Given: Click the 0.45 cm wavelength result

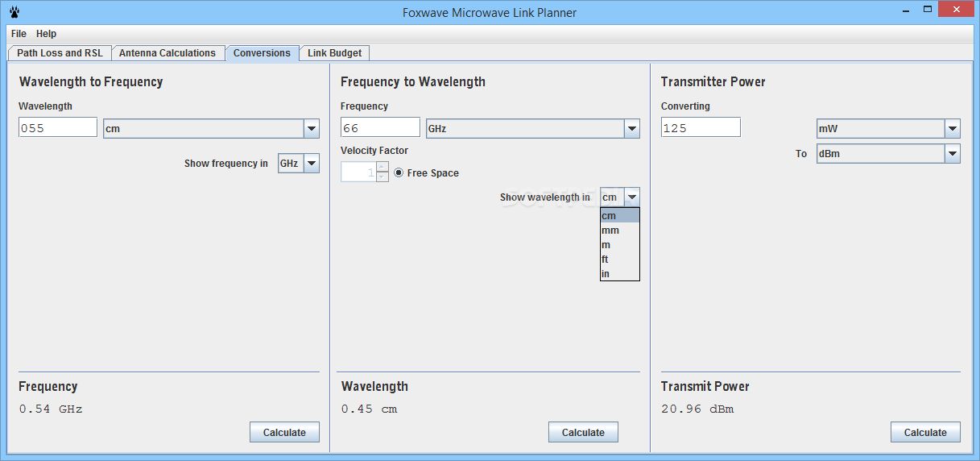Looking at the screenshot, I should coord(369,409).
